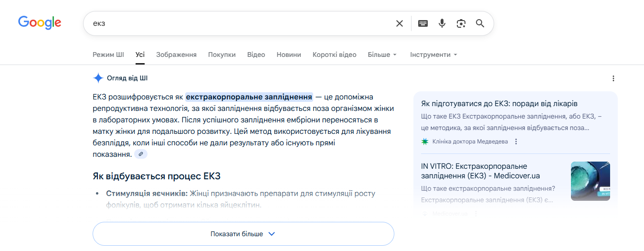Expand overview with Показати більше
Screen dimensions: 644x251
pyautogui.click(x=243, y=234)
